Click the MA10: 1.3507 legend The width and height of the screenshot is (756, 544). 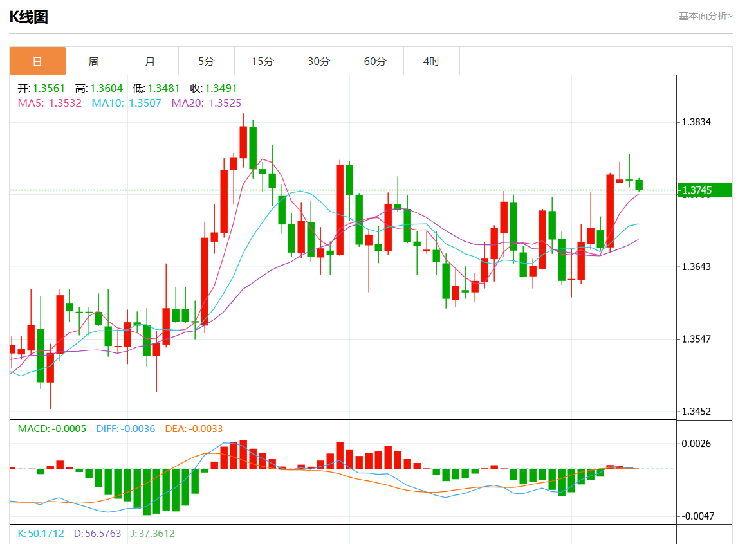(126, 103)
